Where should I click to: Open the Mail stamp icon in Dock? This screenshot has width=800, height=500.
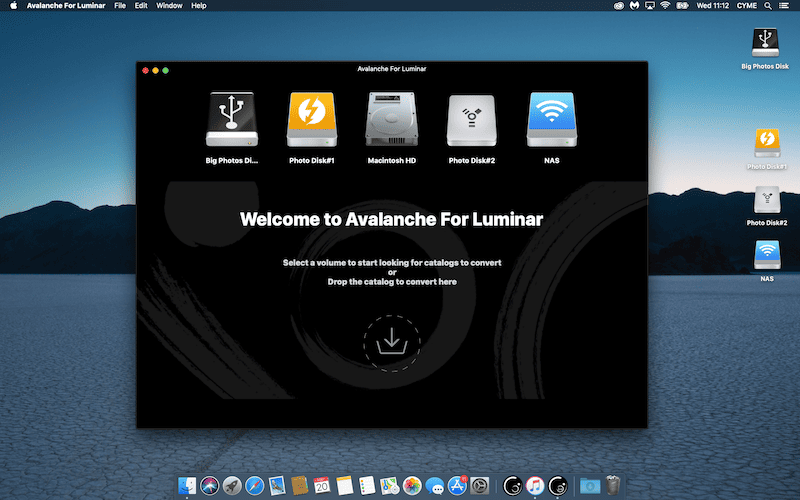(x=277, y=485)
